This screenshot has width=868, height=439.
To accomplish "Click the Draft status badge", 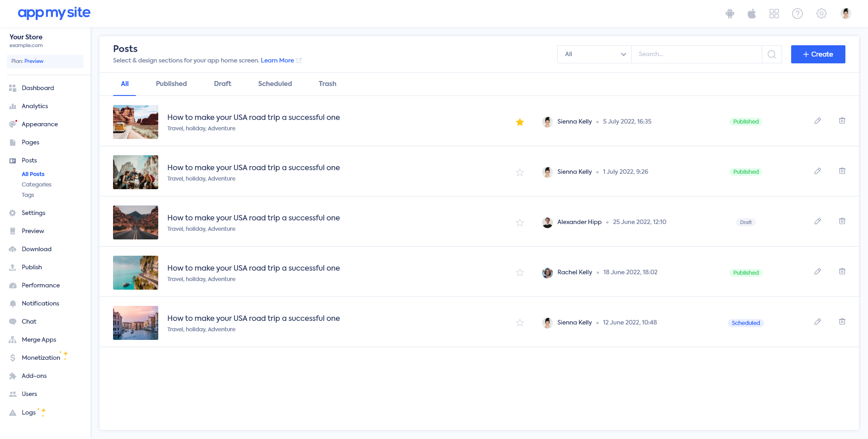I will [x=746, y=222].
